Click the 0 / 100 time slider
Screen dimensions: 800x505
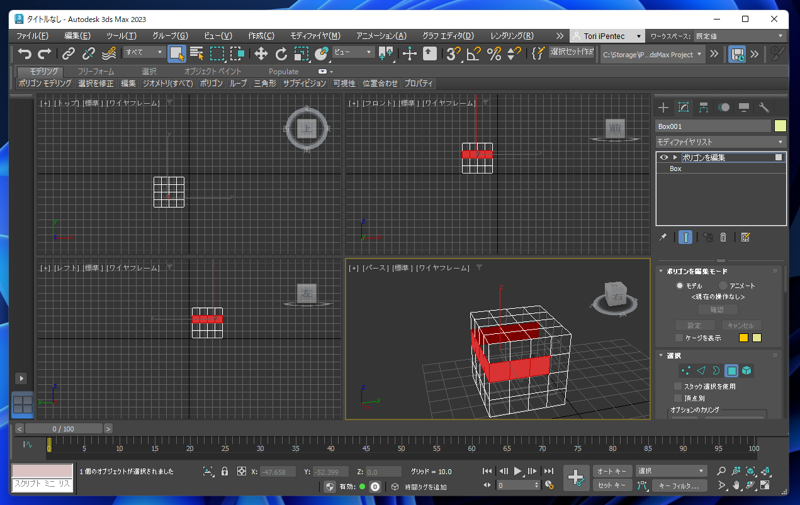click(x=63, y=428)
